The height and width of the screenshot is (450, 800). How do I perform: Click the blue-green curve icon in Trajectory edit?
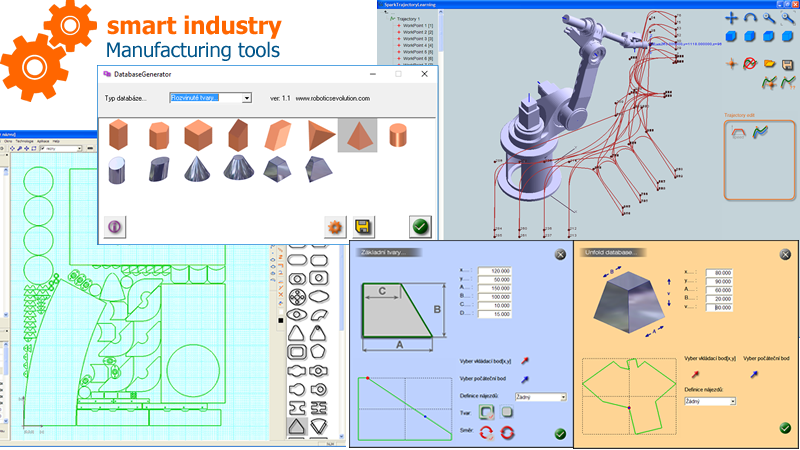pyautogui.click(x=760, y=132)
